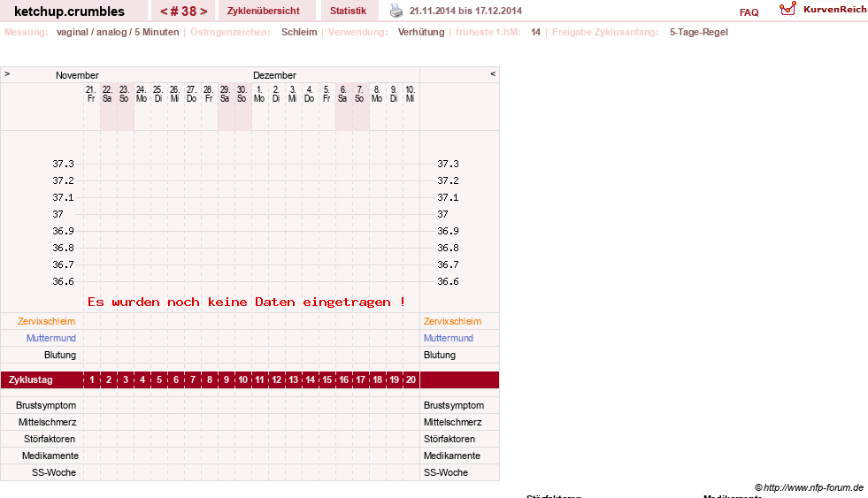This screenshot has height=498, width=868.
Task: Click the left Blutung row label
Action: click(x=60, y=355)
